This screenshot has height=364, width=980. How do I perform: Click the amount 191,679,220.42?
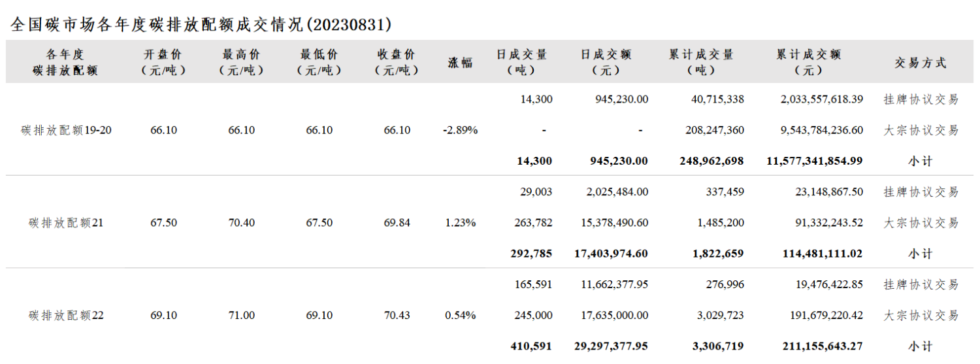point(825,316)
